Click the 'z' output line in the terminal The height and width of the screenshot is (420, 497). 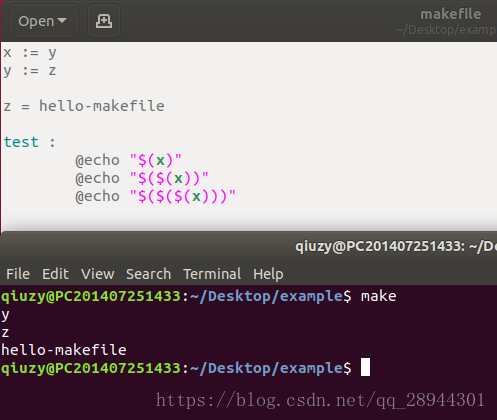click(x=5, y=333)
